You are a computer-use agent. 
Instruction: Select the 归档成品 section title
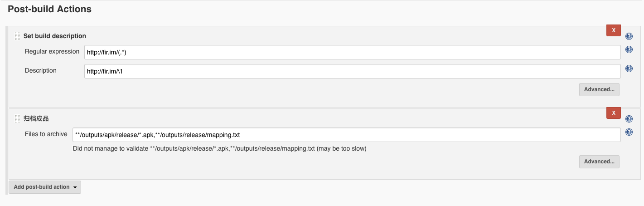pos(36,118)
